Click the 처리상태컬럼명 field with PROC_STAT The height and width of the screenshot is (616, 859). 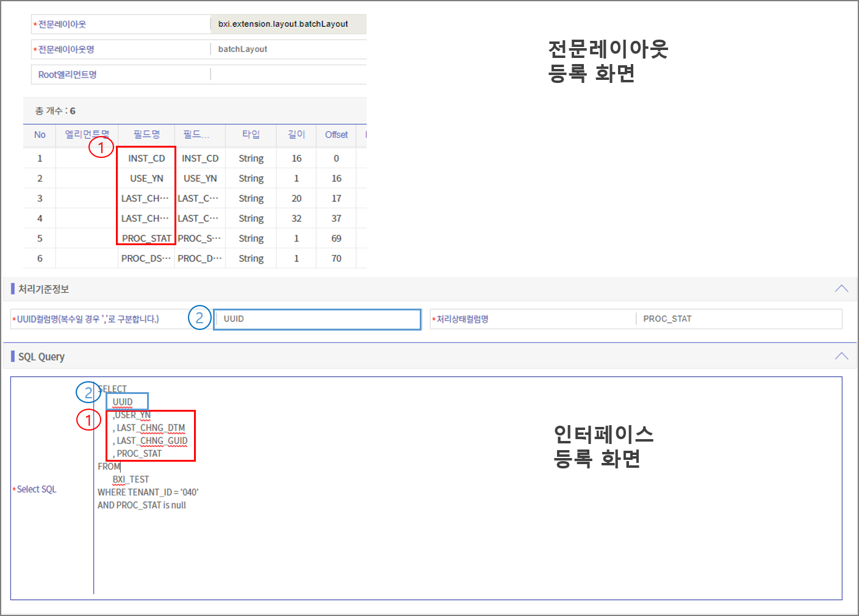click(739, 319)
